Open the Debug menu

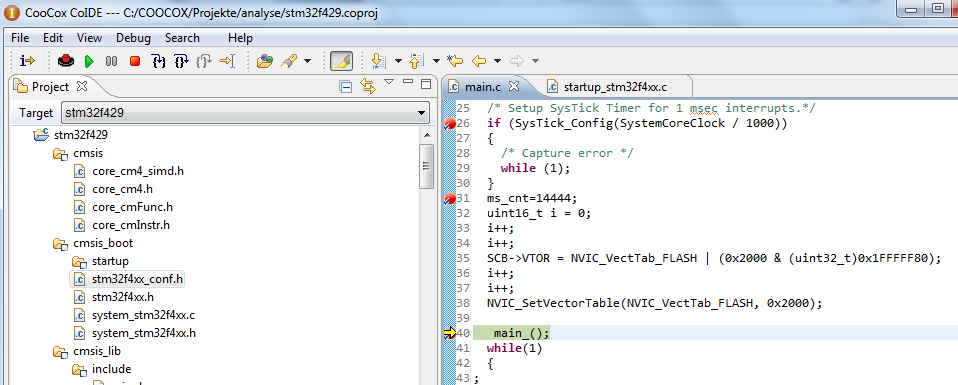133,38
